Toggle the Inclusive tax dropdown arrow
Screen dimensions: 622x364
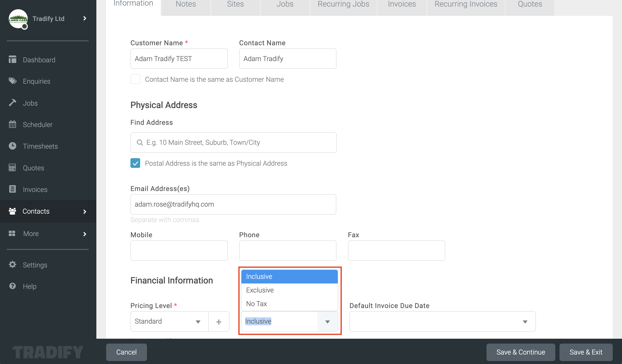pyautogui.click(x=328, y=322)
